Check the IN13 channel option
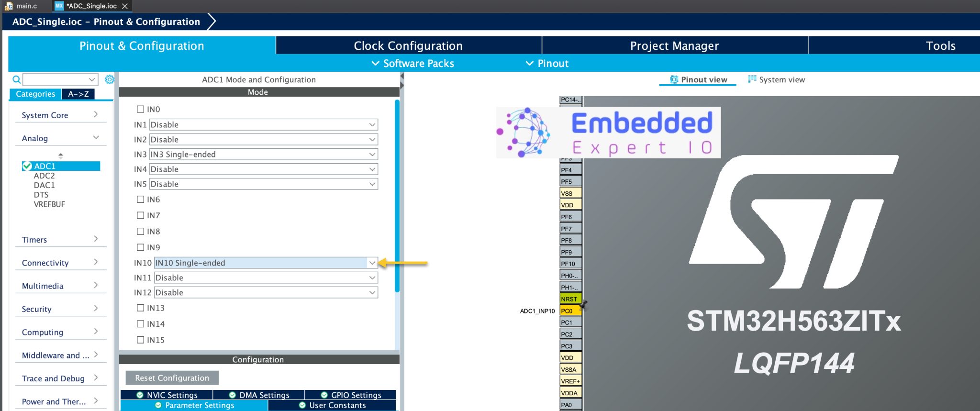The image size is (980, 411). (x=141, y=308)
